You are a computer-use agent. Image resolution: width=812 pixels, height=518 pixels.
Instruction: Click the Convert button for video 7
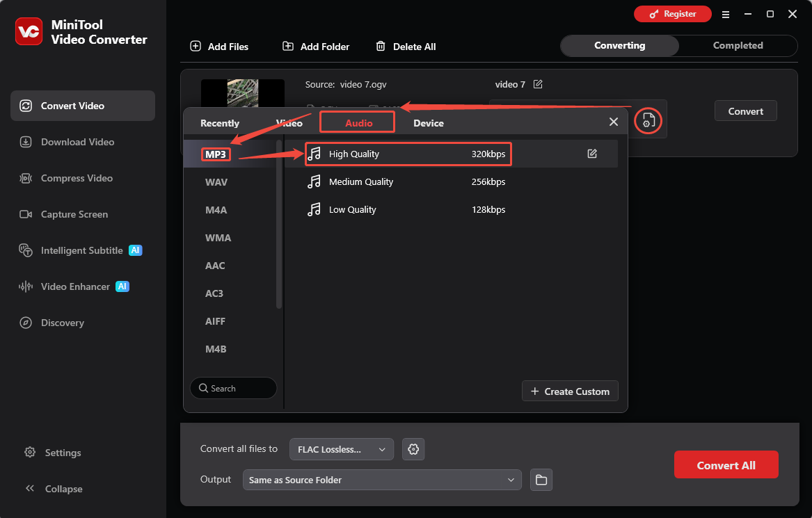tap(745, 111)
